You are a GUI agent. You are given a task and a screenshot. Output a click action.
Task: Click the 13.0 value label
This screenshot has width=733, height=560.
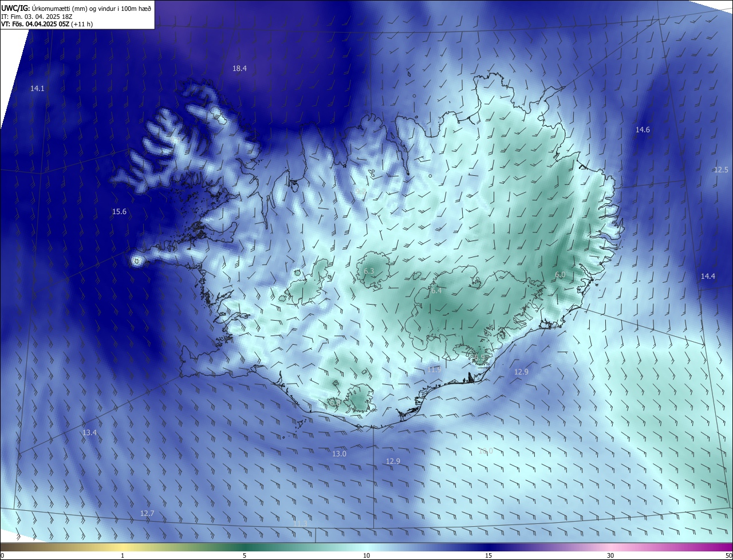339,454
